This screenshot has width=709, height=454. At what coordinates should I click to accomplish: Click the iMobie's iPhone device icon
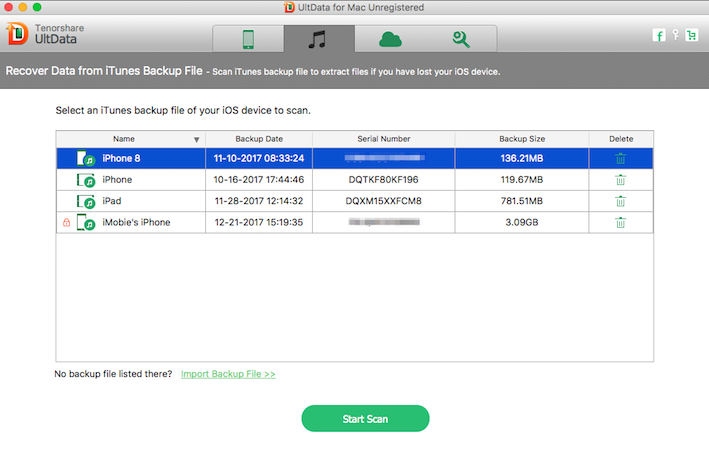point(85,222)
